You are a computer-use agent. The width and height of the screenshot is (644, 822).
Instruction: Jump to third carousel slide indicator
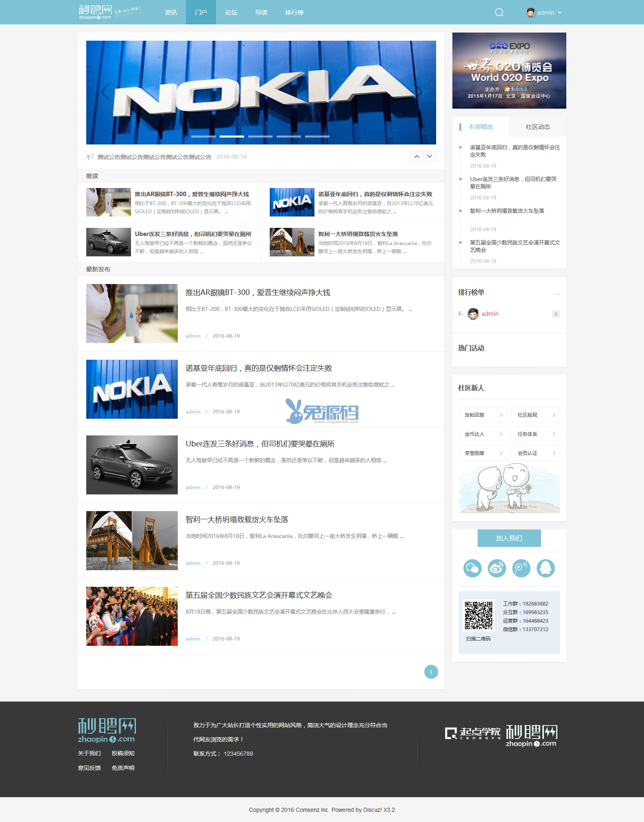260,136
